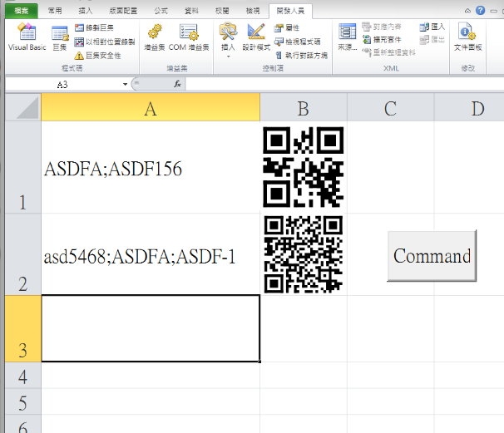Viewport: 504px width, 433px height.
Task: Open COM 增益集 add-ins dialog
Action: [x=189, y=37]
